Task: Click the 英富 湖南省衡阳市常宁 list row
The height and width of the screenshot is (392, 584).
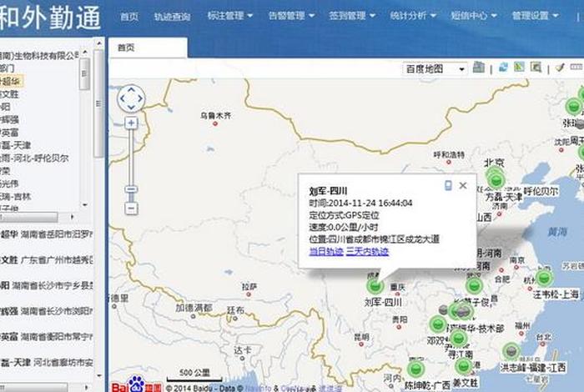Action: (47, 336)
